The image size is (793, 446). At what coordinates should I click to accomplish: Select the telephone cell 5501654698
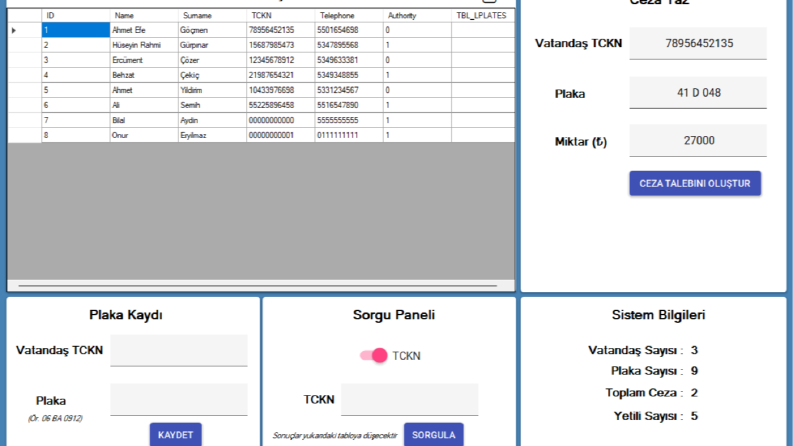point(348,30)
